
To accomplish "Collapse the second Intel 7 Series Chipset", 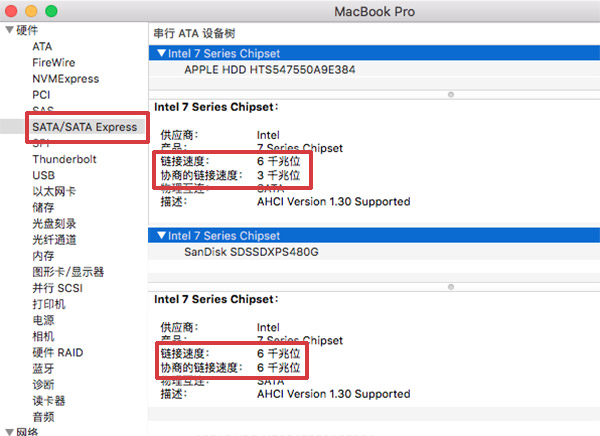I will 160,236.
